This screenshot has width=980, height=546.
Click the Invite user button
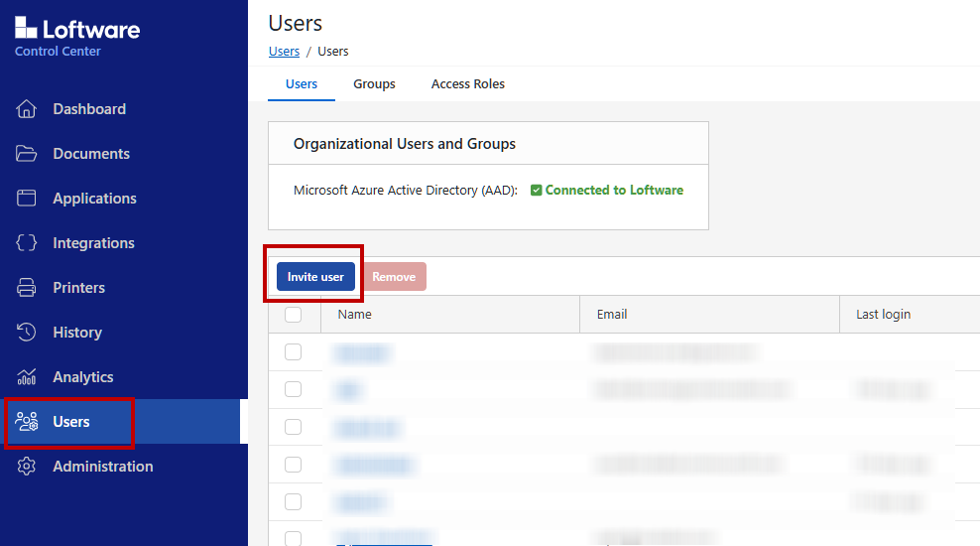pyautogui.click(x=315, y=276)
